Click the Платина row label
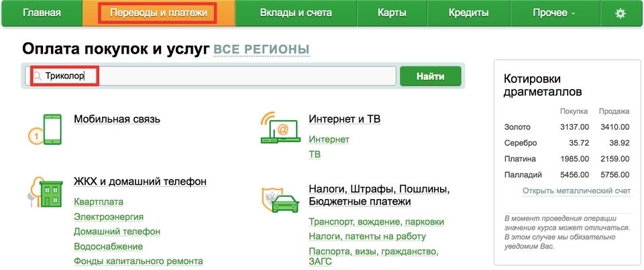The image size is (644, 270). click(x=520, y=159)
